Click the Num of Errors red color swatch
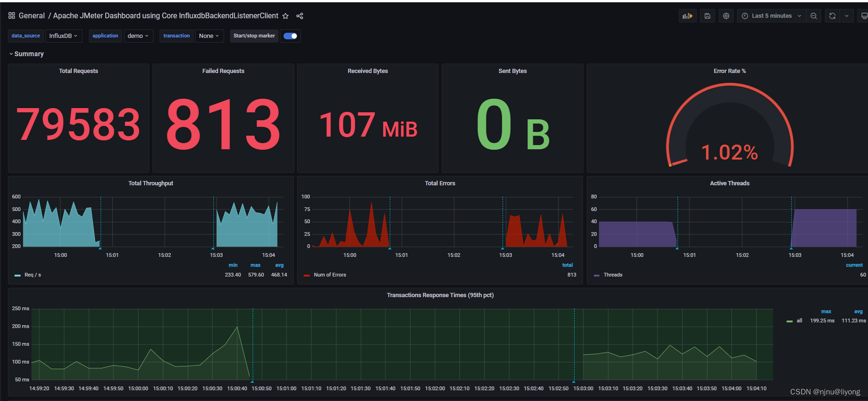 point(307,276)
